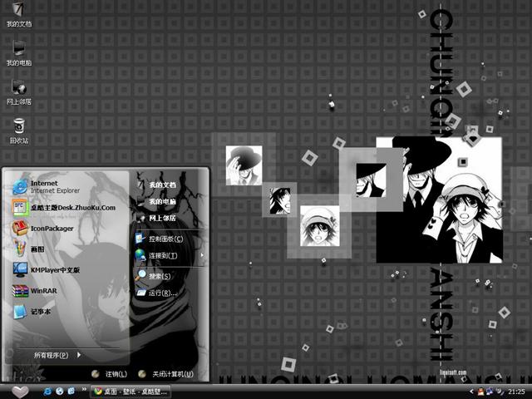Launch KMPlayer中文版
Screen dimensions: 532x399
click(54, 270)
